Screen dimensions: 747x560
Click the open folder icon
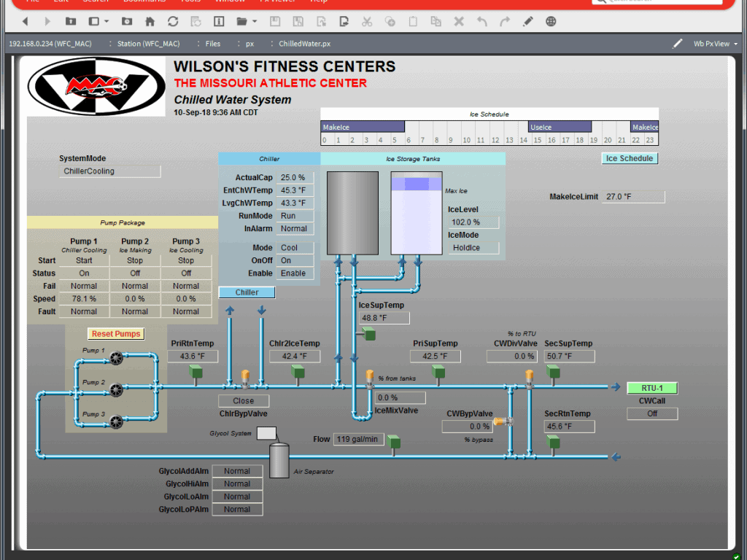click(242, 21)
